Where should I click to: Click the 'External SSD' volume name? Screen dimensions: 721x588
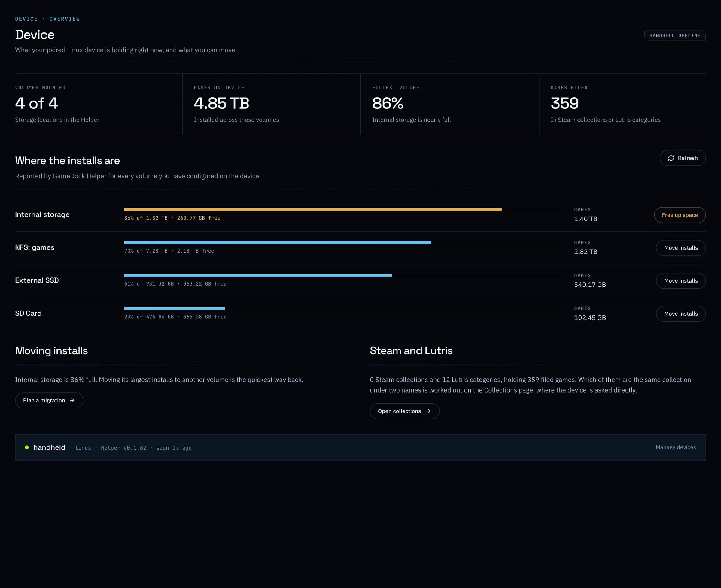[37, 280]
